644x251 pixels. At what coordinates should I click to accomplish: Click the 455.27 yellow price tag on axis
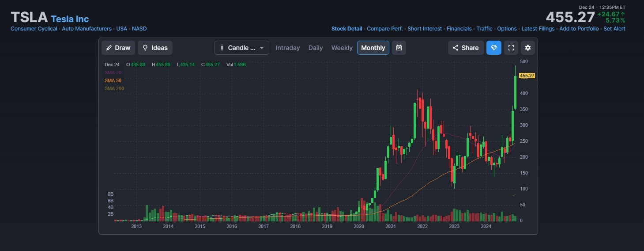pos(527,76)
